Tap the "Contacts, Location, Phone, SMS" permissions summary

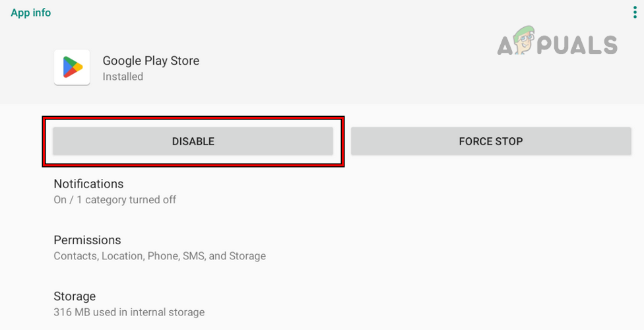pos(160,255)
